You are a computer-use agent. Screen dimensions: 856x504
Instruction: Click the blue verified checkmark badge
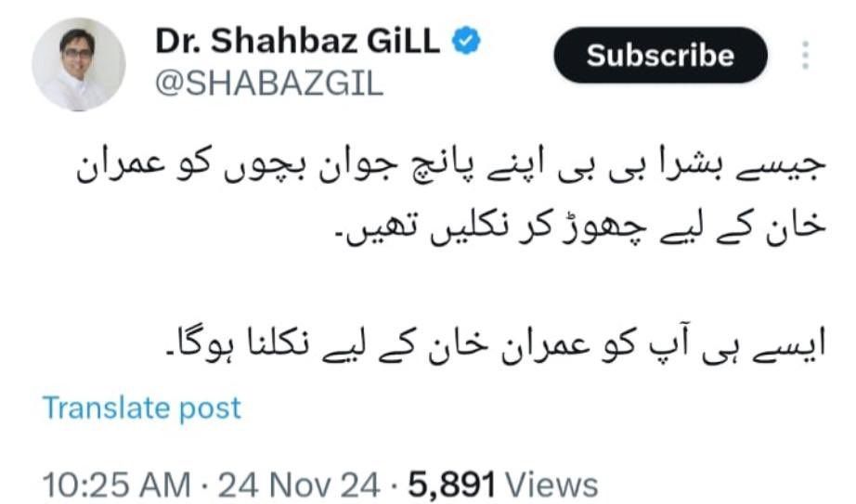pos(466,41)
